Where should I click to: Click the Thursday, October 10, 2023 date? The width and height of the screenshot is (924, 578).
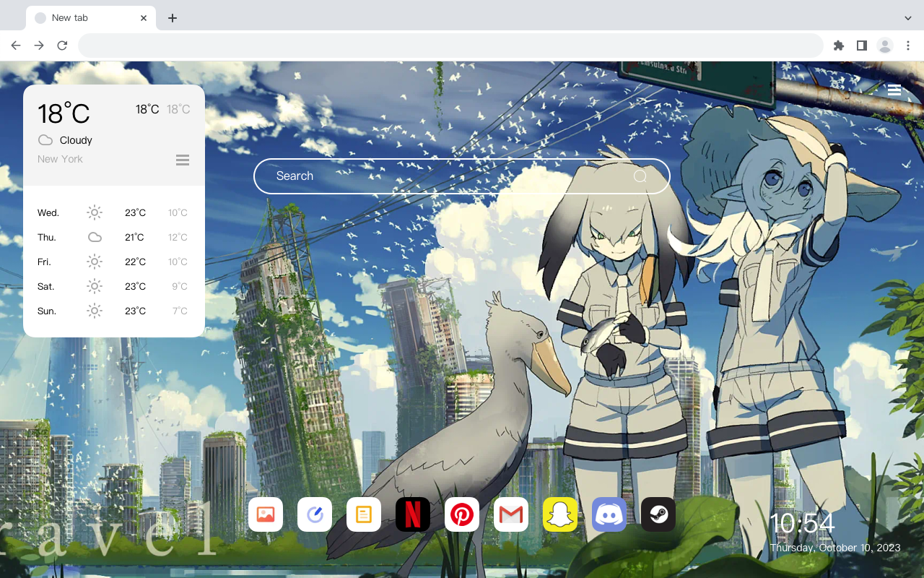coord(835,548)
